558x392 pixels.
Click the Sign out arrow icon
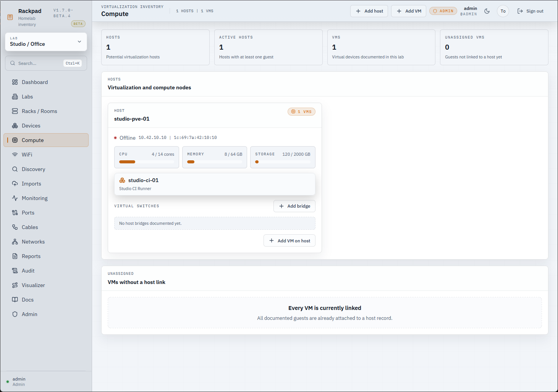[520, 11]
